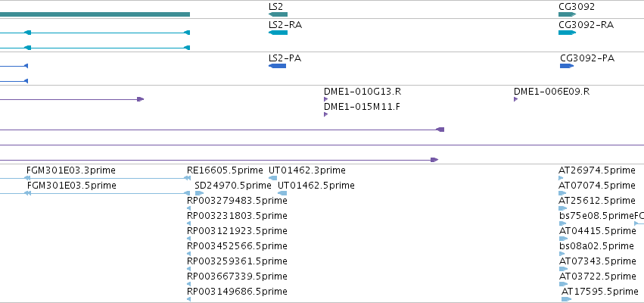The image size is (644, 303).
Task: Select the LS2-PA protein feature
Action: tap(277, 66)
